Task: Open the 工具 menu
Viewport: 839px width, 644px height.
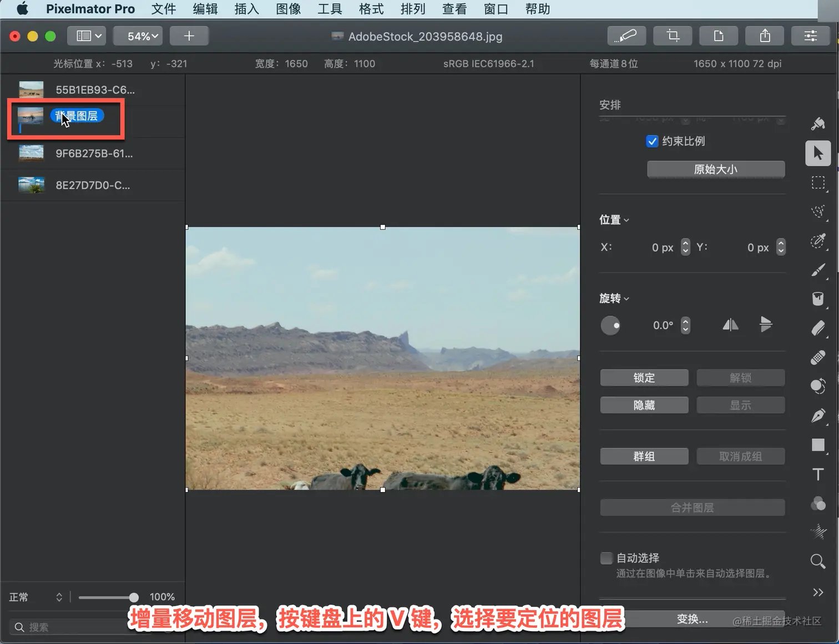Action: click(x=330, y=9)
